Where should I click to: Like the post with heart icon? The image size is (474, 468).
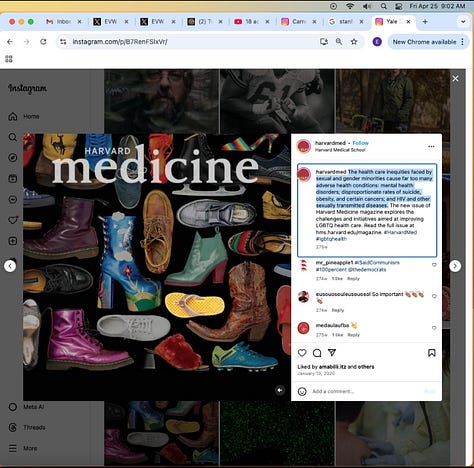pos(302,353)
